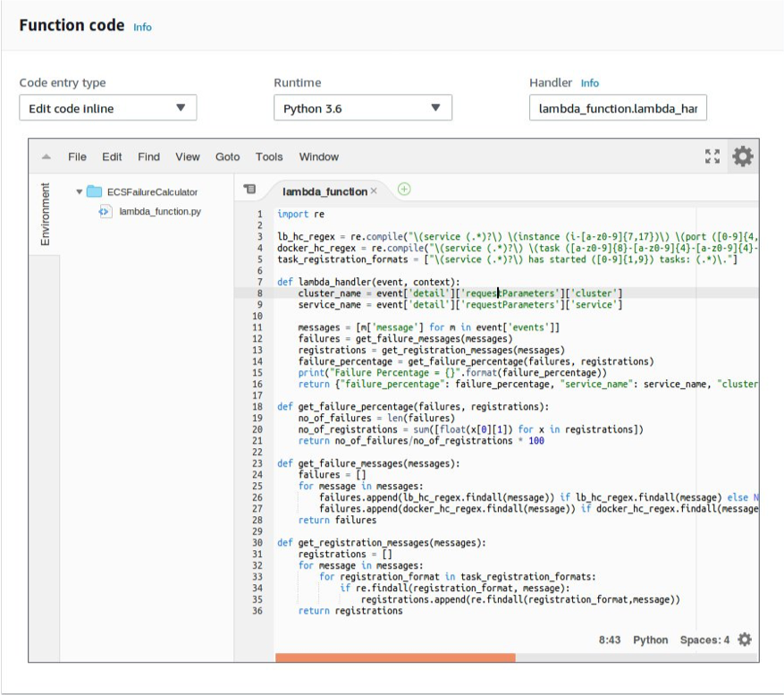784x695 pixels.
Task: Click the Handler input field
Action: click(x=618, y=108)
